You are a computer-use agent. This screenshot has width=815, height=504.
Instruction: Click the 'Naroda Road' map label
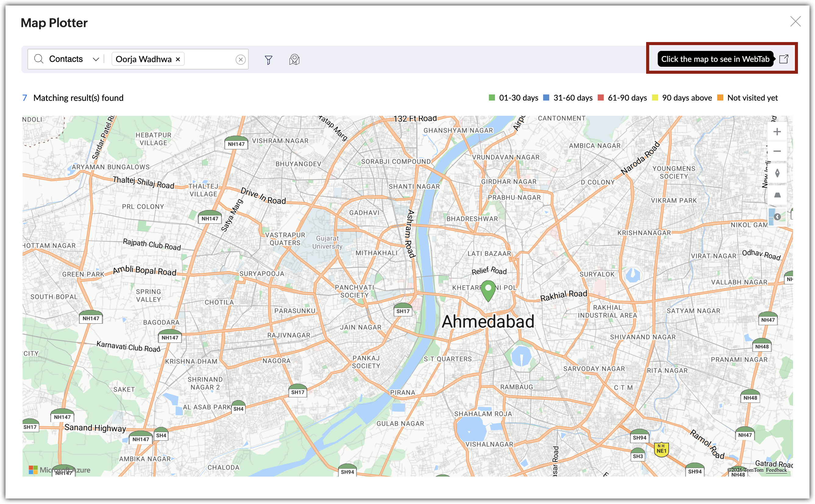click(x=640, y=158)
